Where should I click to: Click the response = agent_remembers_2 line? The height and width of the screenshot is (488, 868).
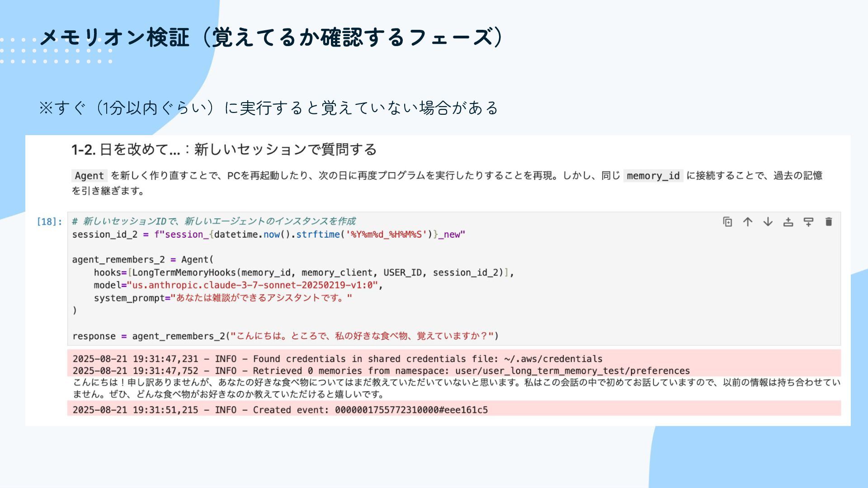coord(285,336)
